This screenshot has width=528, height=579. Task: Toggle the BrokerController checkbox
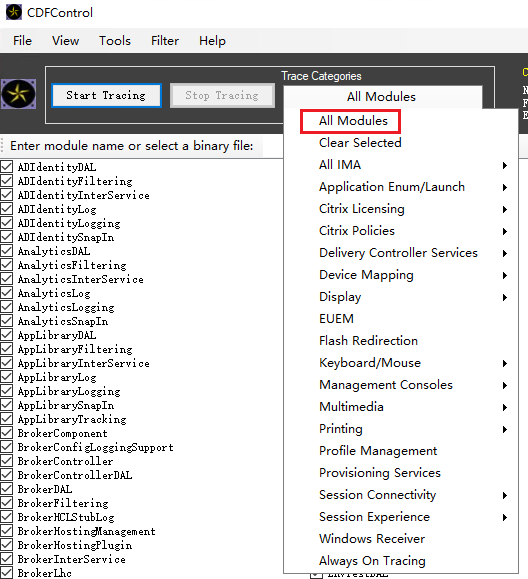(7, 461)
